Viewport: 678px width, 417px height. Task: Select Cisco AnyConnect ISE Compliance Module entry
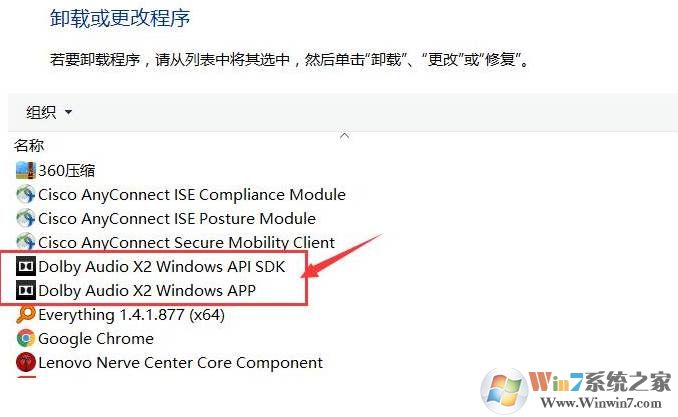[191, 194]
